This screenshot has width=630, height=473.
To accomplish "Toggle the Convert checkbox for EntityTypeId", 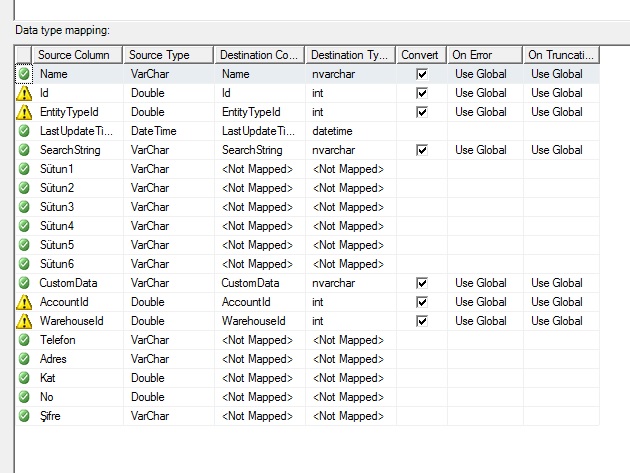I will pyautogui.click(x=422, y=112).
